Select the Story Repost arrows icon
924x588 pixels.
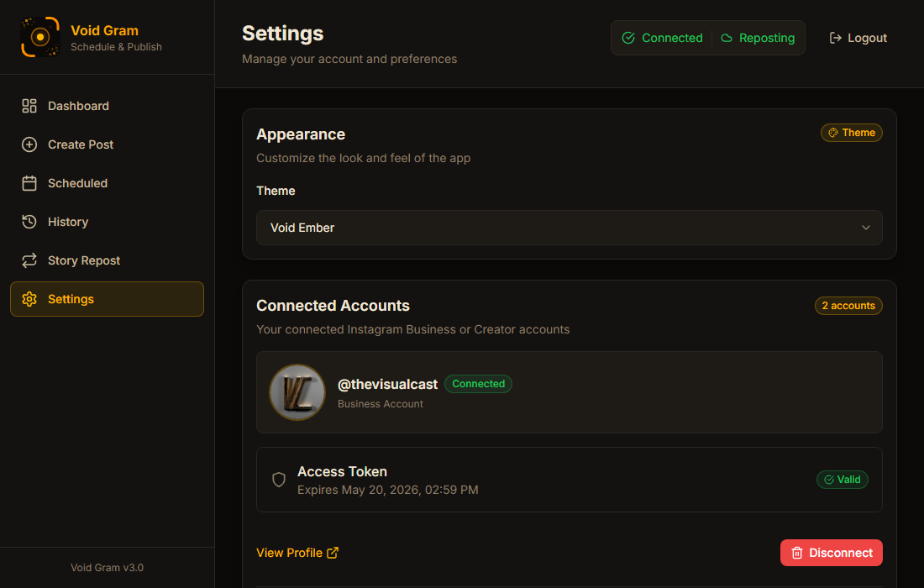(x=29, y=260)
